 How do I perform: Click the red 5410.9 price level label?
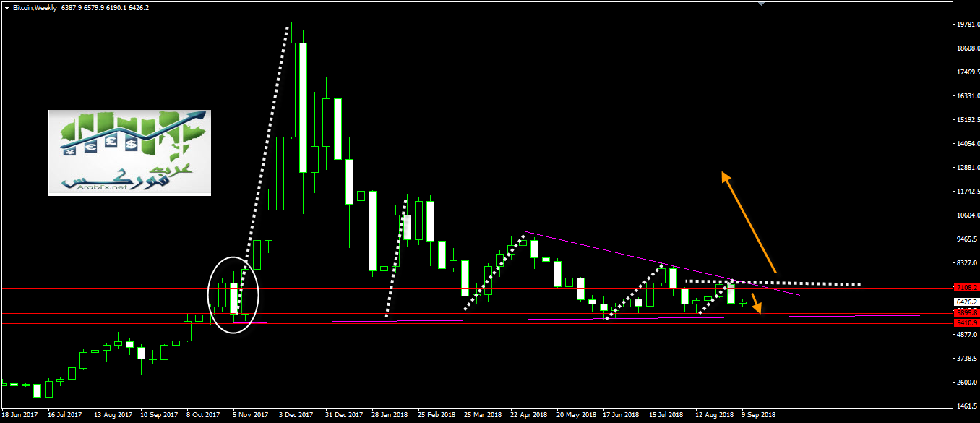coord(966,322)
